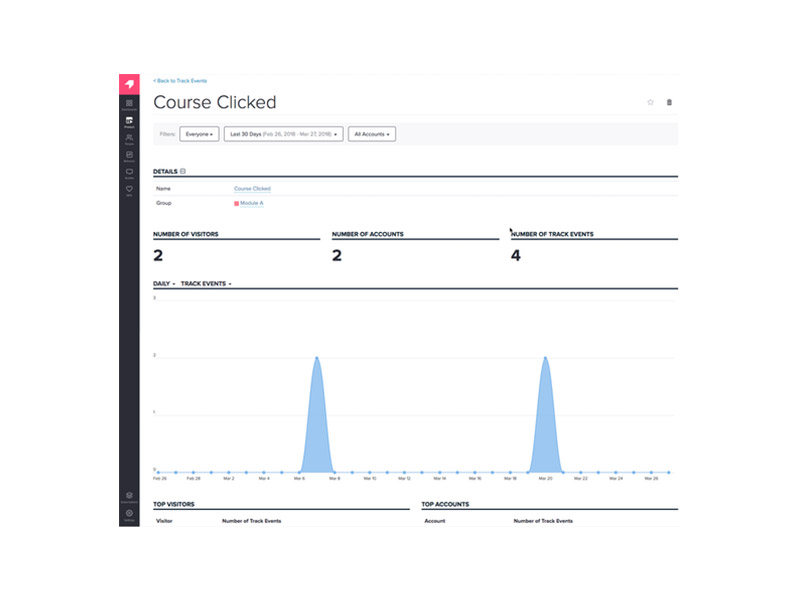Open Guides from the sidebar

pyautogui.click(x=129, y=173)
